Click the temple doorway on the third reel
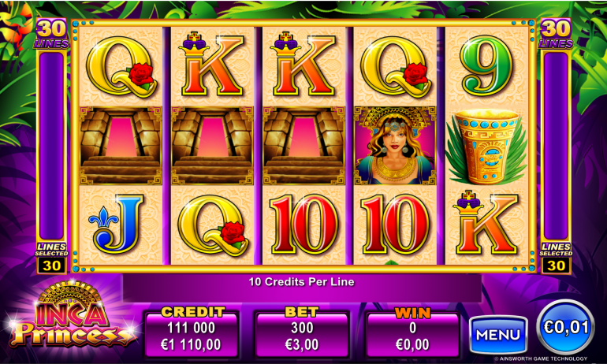This screenshot has width=607, height=364. 303,146
